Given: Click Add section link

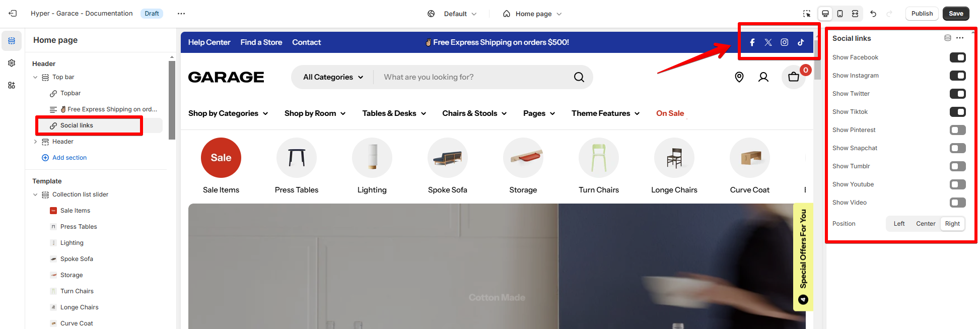Looking at the screenshot, I should (64, 158).
